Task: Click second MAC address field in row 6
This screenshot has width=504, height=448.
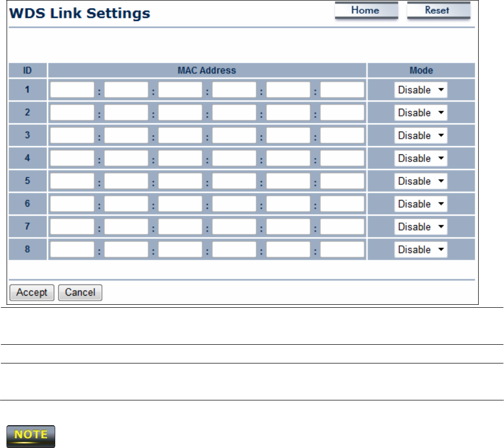Action: (x=126, y=203)
